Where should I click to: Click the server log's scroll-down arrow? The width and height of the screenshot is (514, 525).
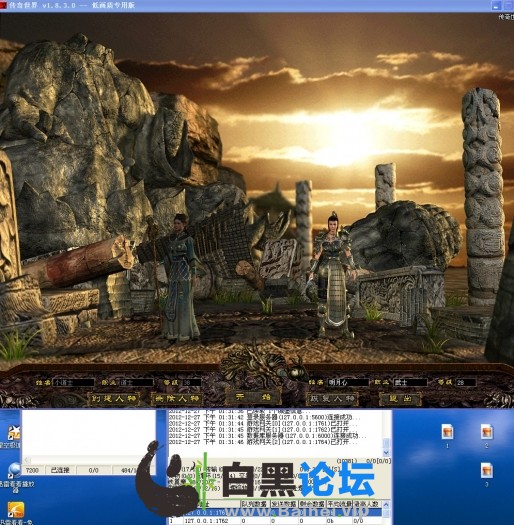[386, 452]
